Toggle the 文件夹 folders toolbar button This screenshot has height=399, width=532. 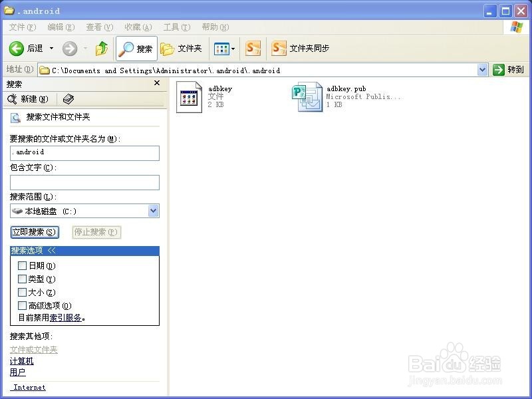coord(181,49)
